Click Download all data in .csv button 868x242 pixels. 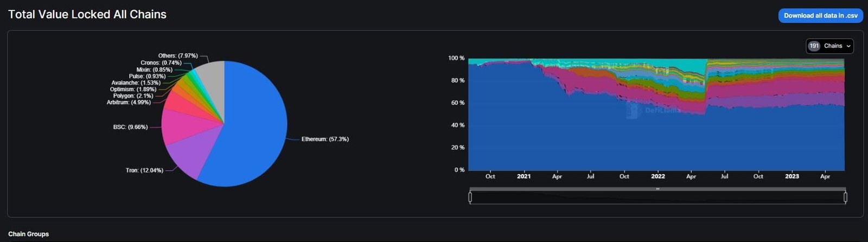coord(820,16)
